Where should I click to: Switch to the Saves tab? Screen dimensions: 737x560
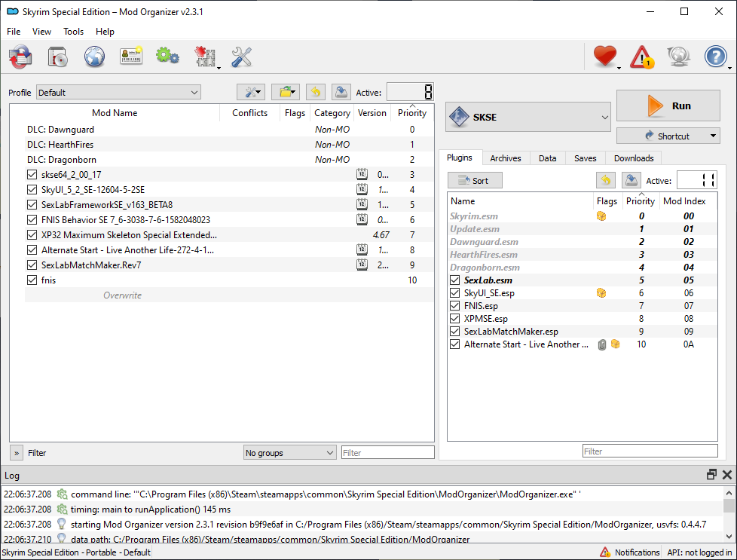[586, 158]
